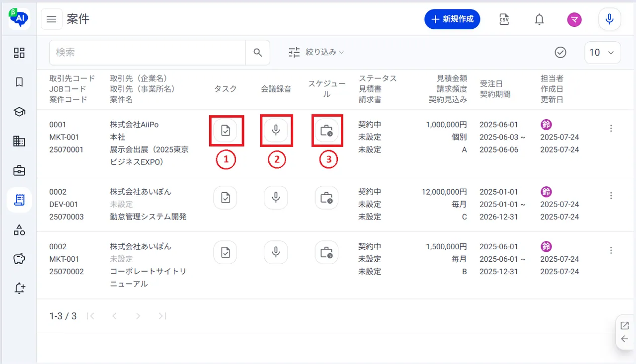Open the piggy bank icon in the sidebar
636x364 pixels.
(x=19, y=259)
